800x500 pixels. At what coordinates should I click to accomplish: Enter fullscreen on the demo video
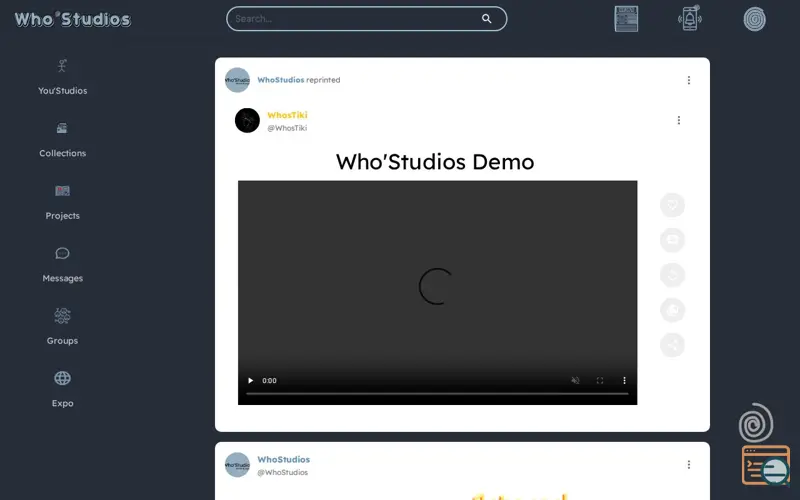(600, 381)
